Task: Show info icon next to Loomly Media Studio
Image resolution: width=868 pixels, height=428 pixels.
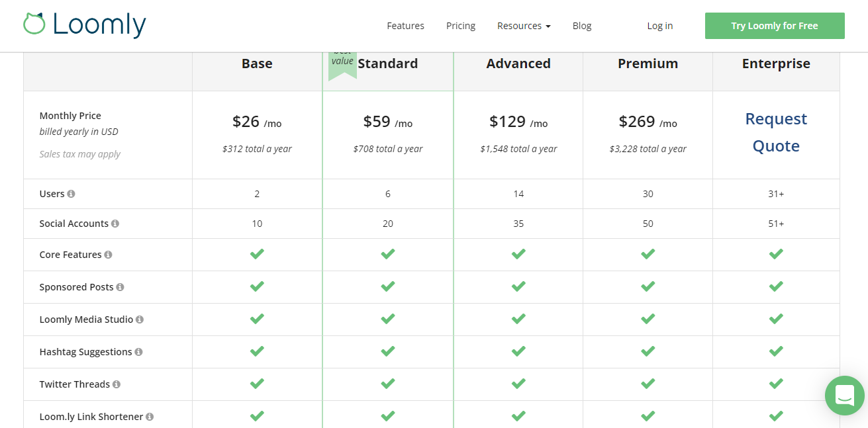Action: click(140, 320)
